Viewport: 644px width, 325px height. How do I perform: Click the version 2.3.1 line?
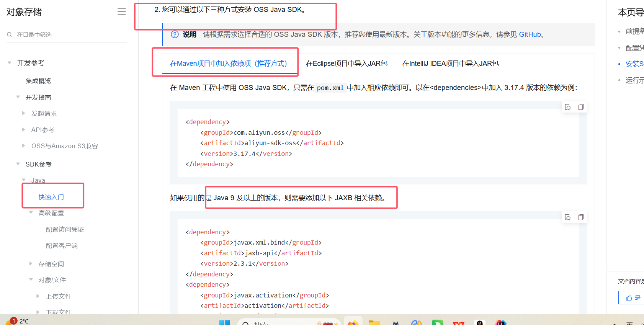pyautogui.click(x=244, y=264)
